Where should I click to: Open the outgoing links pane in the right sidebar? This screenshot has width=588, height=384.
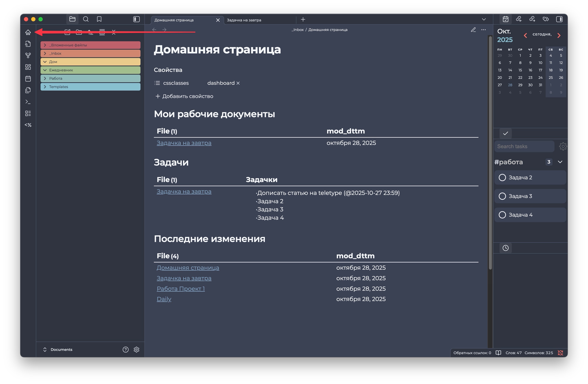pyautogui.click(x=532, y=19)
